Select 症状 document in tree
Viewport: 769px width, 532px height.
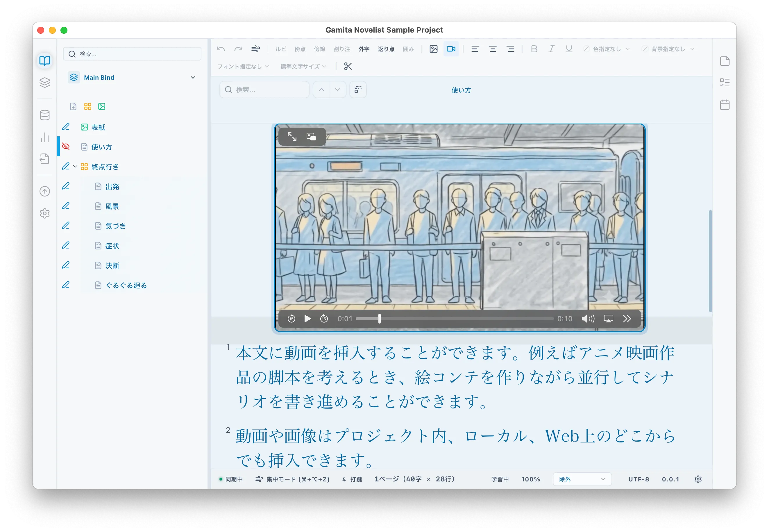112,246
